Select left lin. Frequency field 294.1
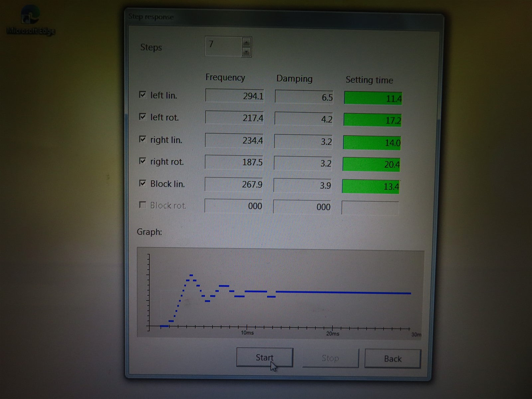The image size is (532, 399). (x=234, y=96)
